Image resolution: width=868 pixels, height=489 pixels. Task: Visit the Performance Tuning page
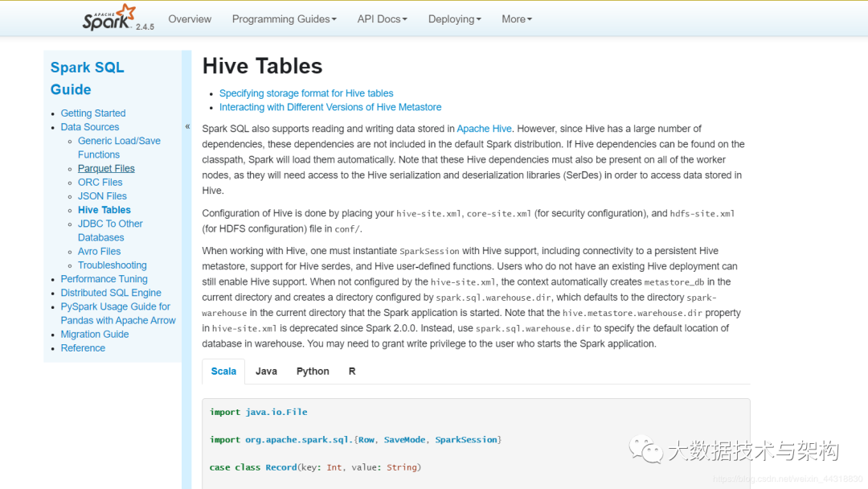tap(104, 278)
